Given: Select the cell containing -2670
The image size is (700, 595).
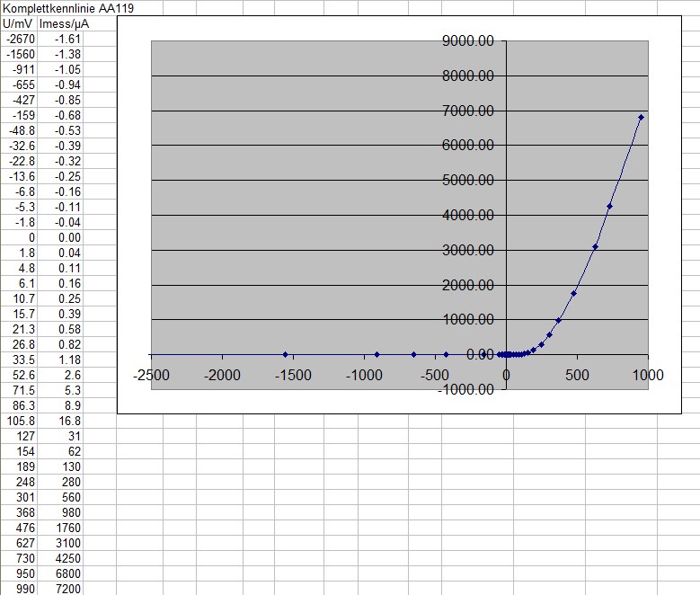Looking at the screenshot, I should 19,39.
